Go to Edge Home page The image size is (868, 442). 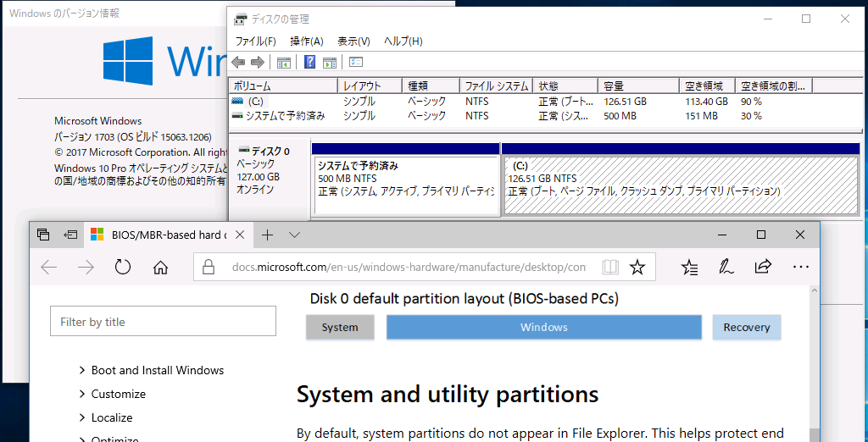pos(160,268)
